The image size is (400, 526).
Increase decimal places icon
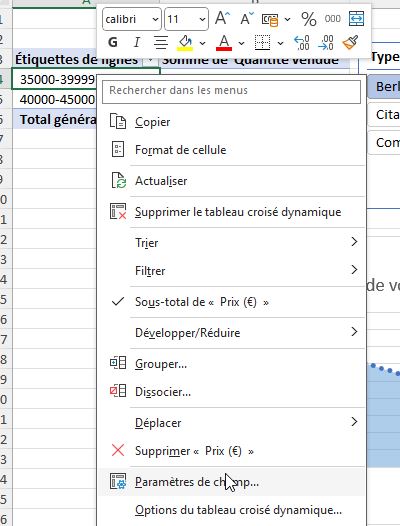302,43
